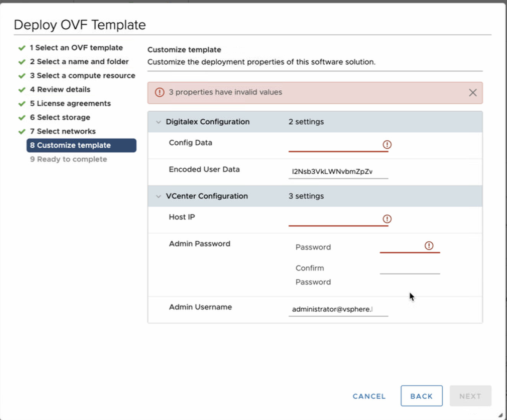Click the Host IP error warning icon

[387, 219]
